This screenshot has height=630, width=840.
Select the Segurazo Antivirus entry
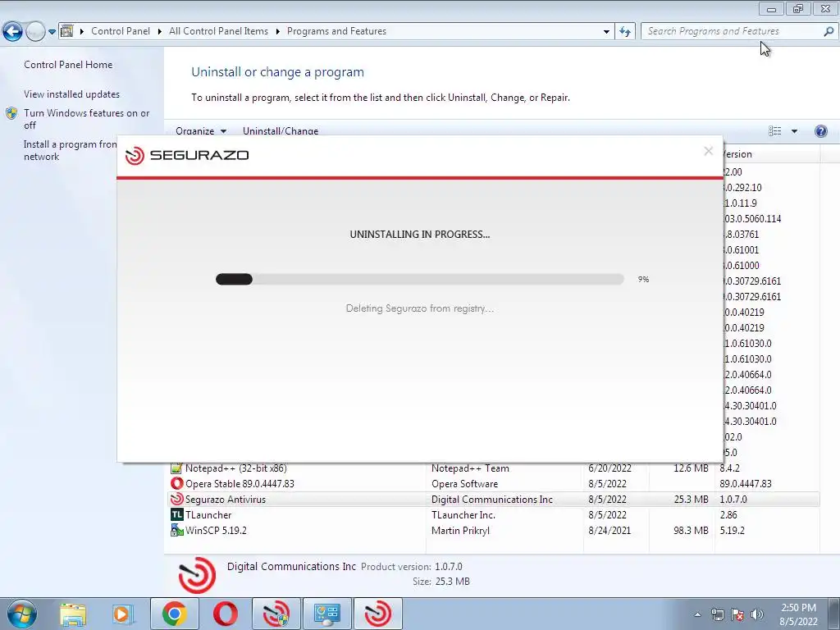tap(493, 500)
